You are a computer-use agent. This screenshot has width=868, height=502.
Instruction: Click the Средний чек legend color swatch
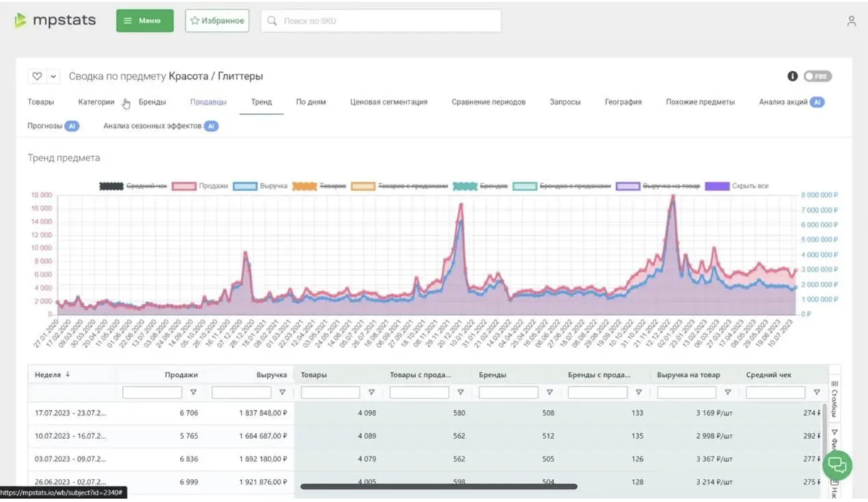[x=111, y=186]
